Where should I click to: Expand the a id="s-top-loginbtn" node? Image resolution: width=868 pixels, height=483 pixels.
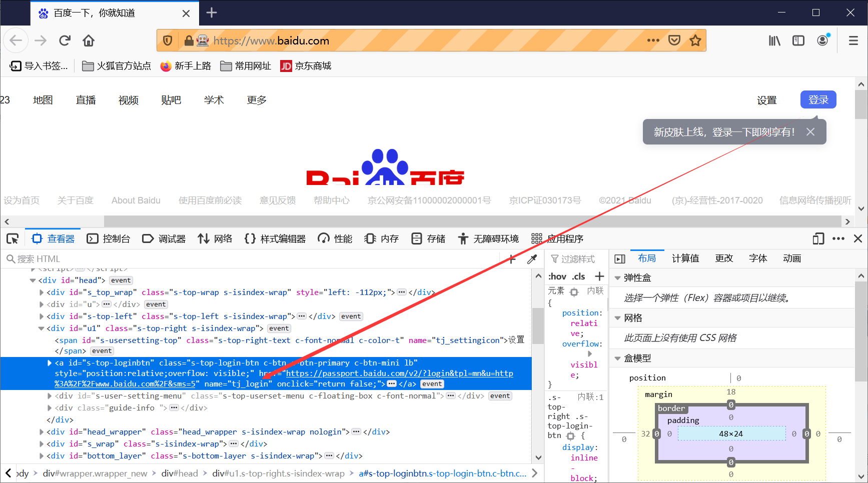(49, 363)
